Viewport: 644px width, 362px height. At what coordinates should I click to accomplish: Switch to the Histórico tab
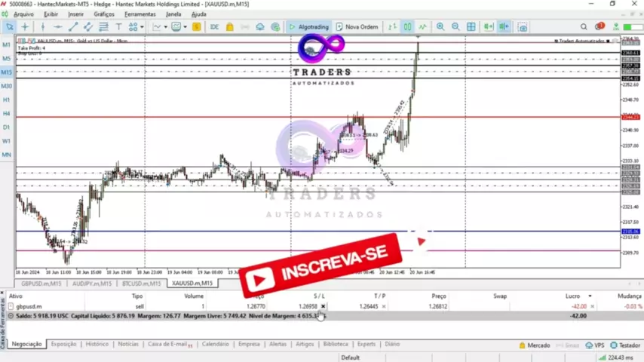tap(97, 344)
